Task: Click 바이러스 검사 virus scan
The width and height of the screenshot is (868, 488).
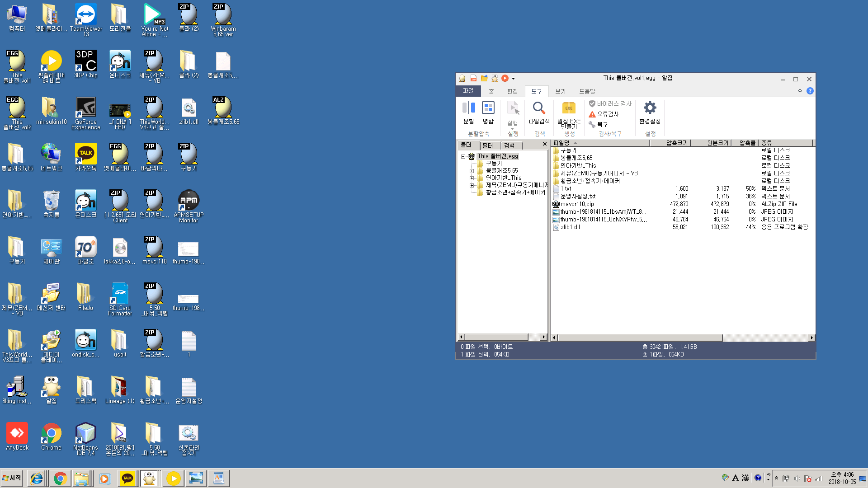Action: pyautogui.click(x=610, y=103)
